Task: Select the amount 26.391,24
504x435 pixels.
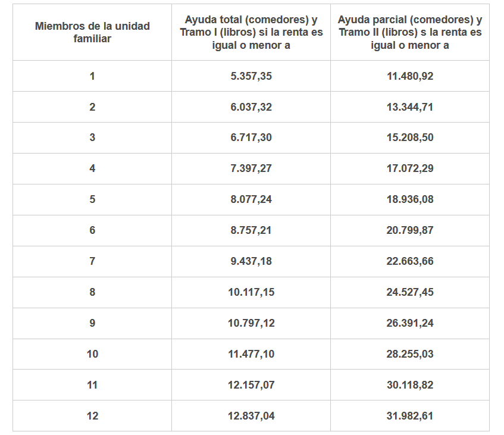Action: click(x=410, y=323)
